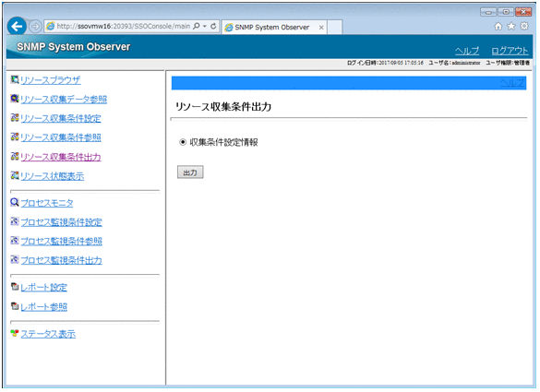Image resolution: width=540 pixels, height=392 pixels.
Task: Open the プロセス監視条件参照 link
Action: pyautogui.click(x=61, y=241)
